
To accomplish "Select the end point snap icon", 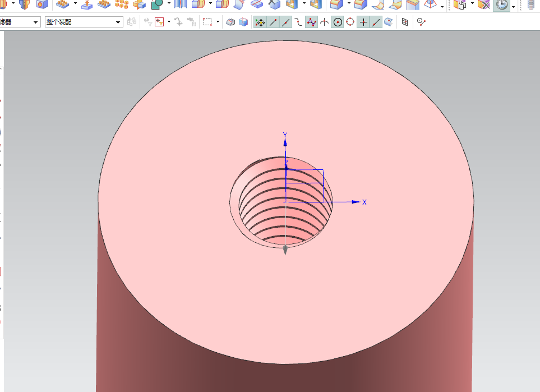I will coord(273,22).
